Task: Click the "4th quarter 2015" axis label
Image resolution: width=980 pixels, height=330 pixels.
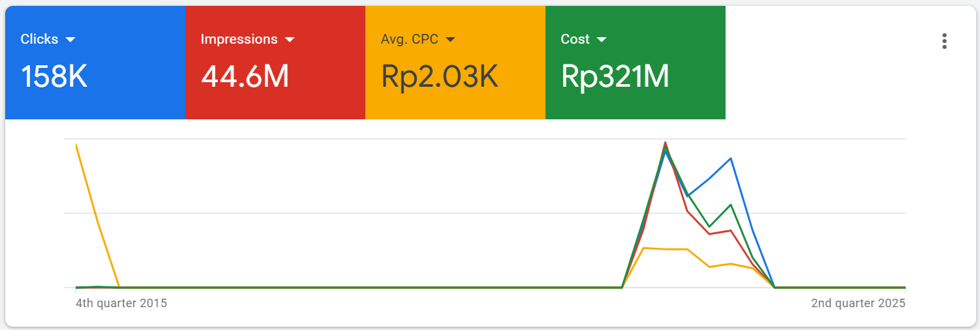Action: (x=121, y=303)
